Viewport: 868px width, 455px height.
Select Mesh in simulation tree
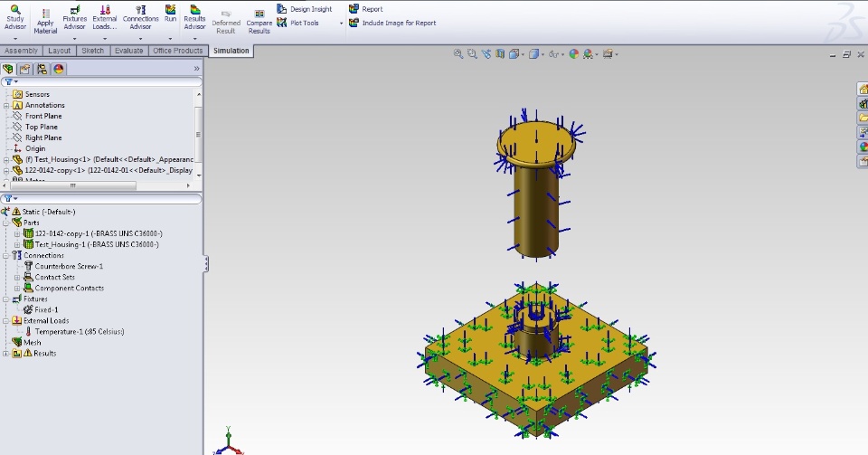pyautogui.click(x=33, y=343)
